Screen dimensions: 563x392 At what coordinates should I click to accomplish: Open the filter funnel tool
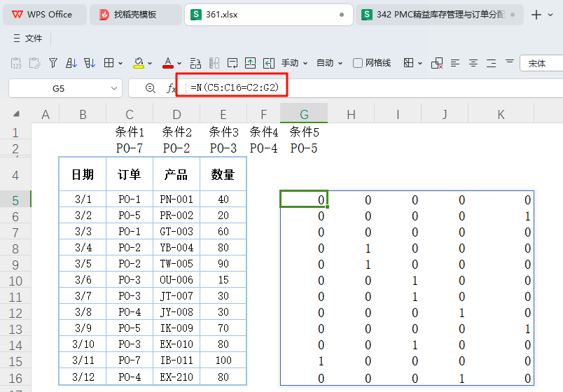[53, 63]
